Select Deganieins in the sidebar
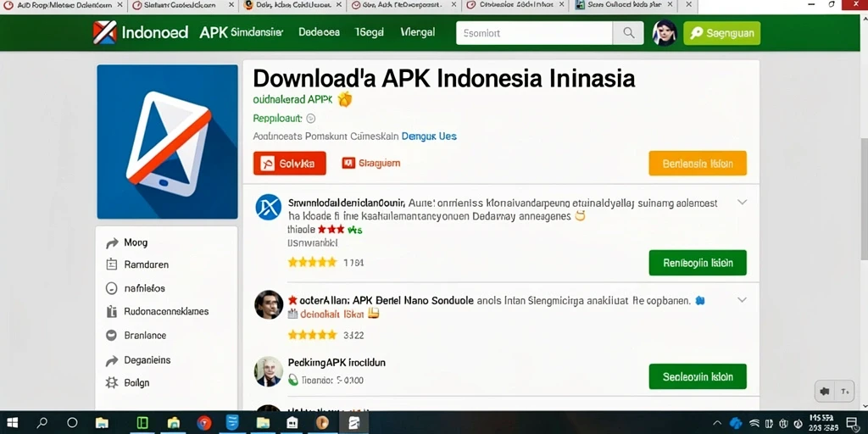 click(x=138, y=360)
